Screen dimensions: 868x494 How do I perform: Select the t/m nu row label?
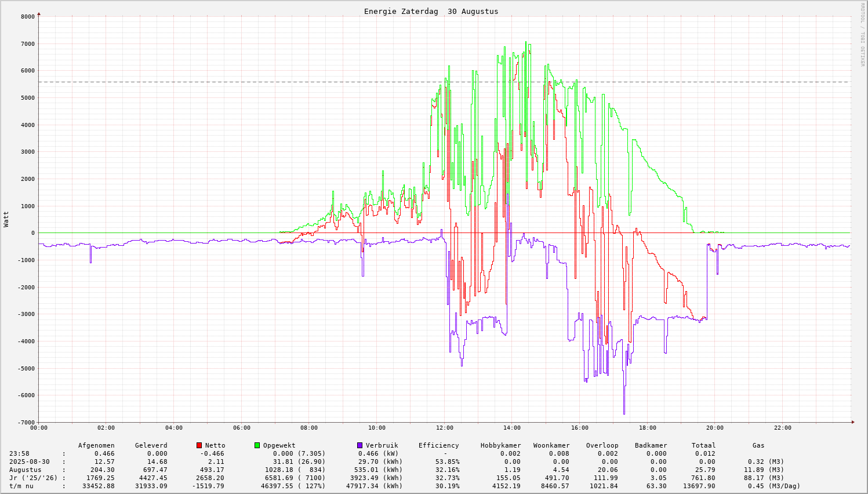tap(21, 486)
